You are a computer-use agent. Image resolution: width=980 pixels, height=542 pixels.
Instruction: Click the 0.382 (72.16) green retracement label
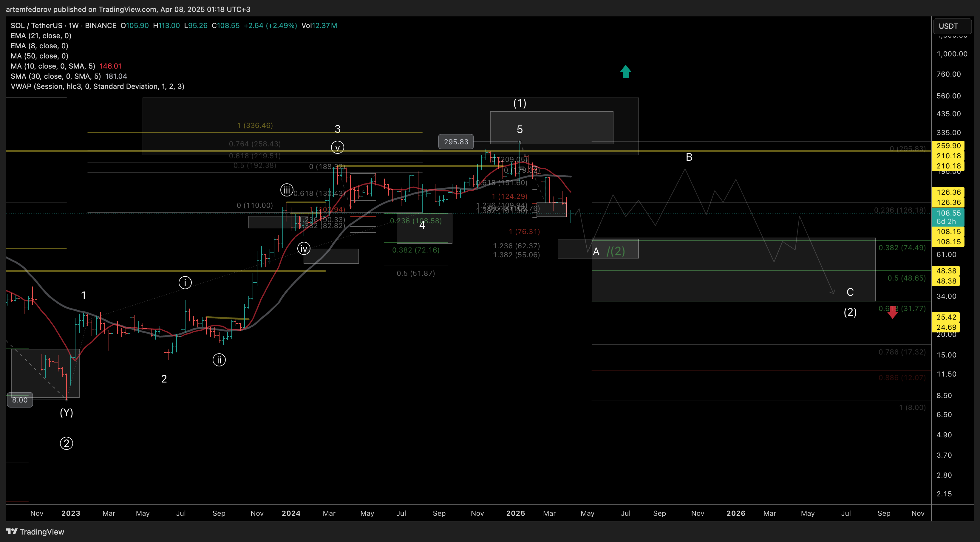415,250
